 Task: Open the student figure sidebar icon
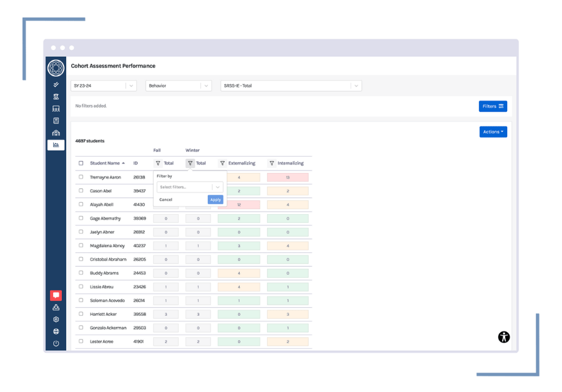pos(56,96)
